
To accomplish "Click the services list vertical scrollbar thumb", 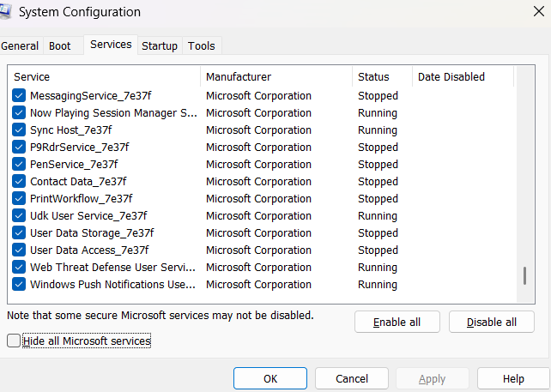I will [524, 277].
